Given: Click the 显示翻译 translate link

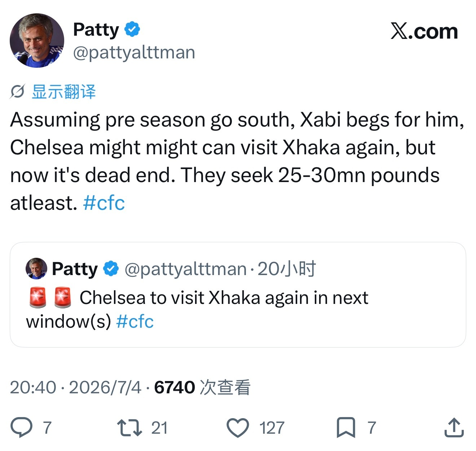Looking at the screenshot, I should click(64, 92).
